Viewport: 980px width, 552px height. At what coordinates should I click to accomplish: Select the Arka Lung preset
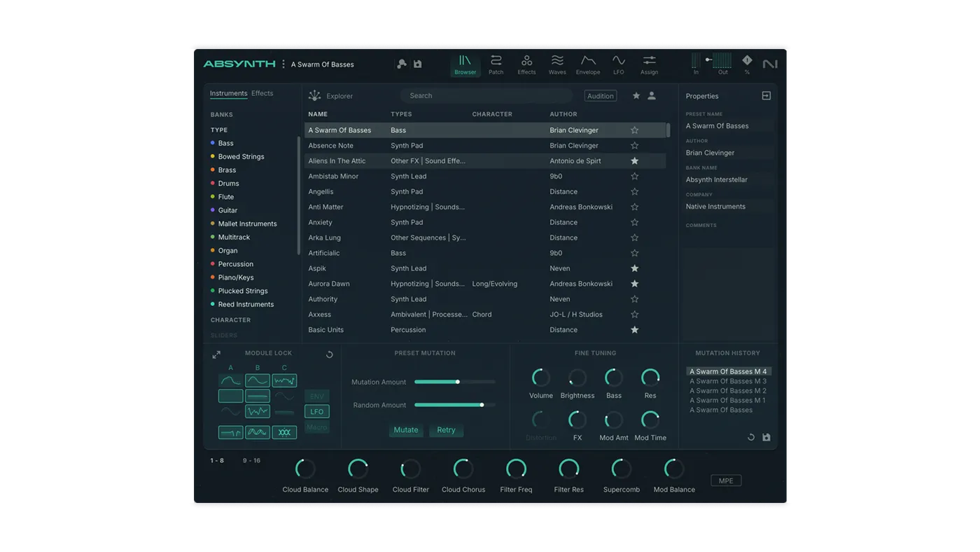pos(485,238)
